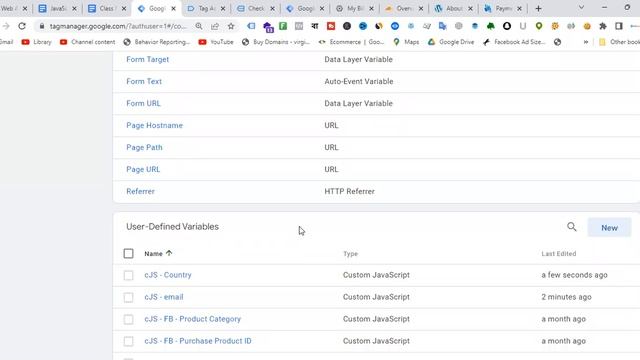Open the Google Drive bookmark
This screenshot has width=640, height=360.
[451, 42]
